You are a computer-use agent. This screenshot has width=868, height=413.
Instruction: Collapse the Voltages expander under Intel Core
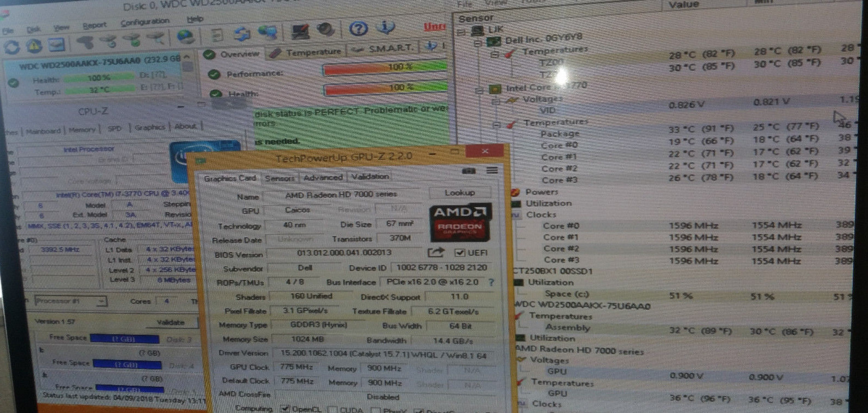(496, 101)
